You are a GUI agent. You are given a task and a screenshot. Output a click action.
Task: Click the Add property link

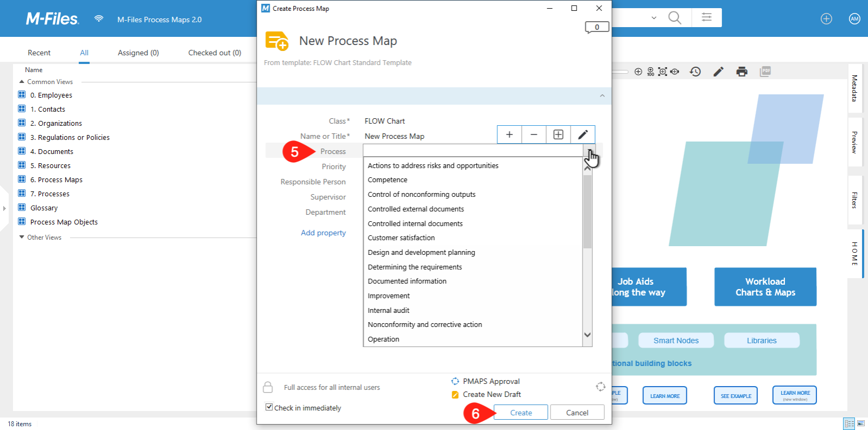pos(323,233)
